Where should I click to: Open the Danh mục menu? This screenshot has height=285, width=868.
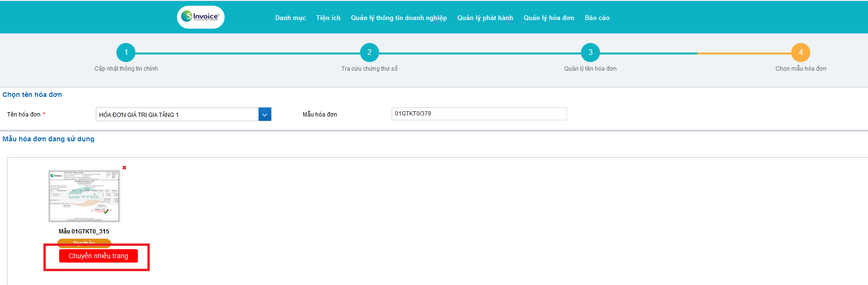pos(290,18)
